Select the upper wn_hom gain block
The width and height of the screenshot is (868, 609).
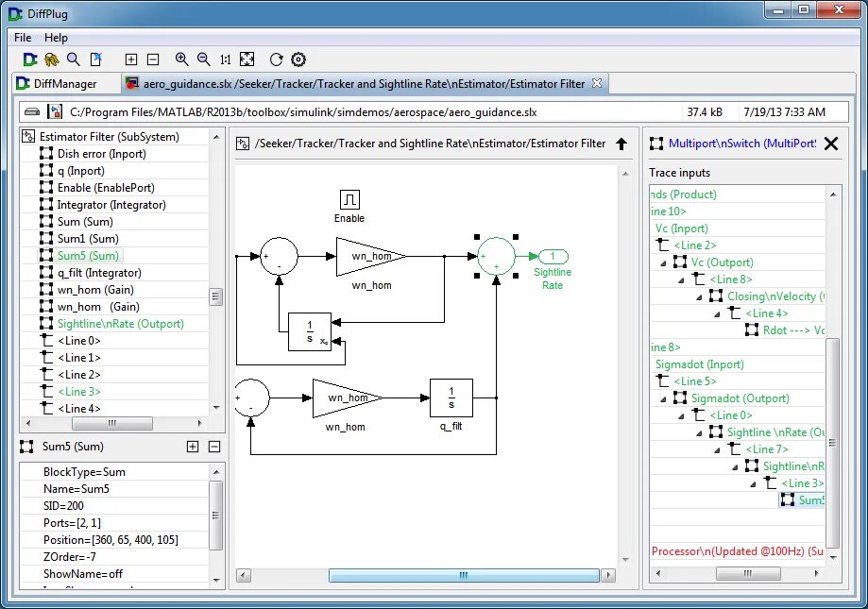point(371,256)
